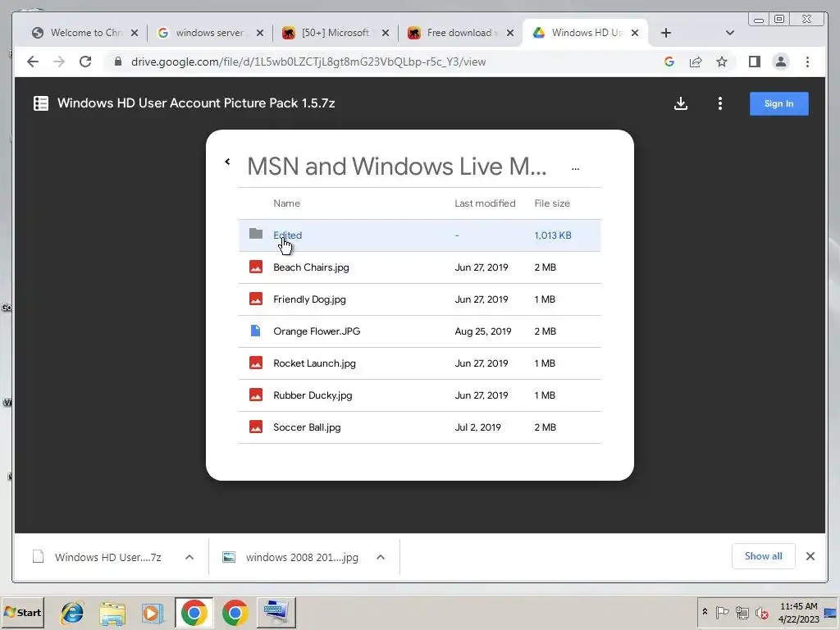Click the Beach Chairs.jpg image icon
This screenshot has height=630, width=840.
pyautogui.click(x=256, y=267)
